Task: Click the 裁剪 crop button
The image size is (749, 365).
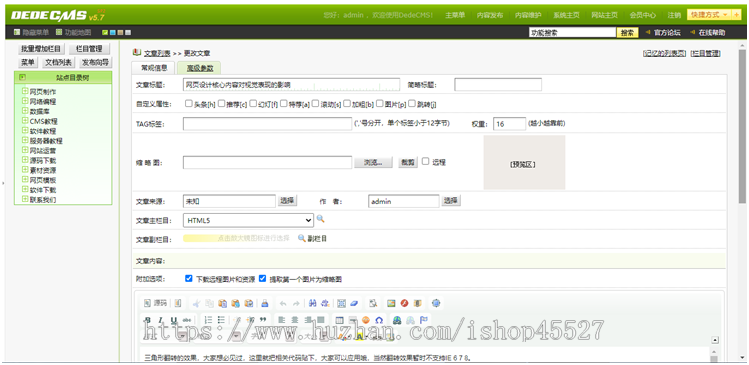Action: 408,162
